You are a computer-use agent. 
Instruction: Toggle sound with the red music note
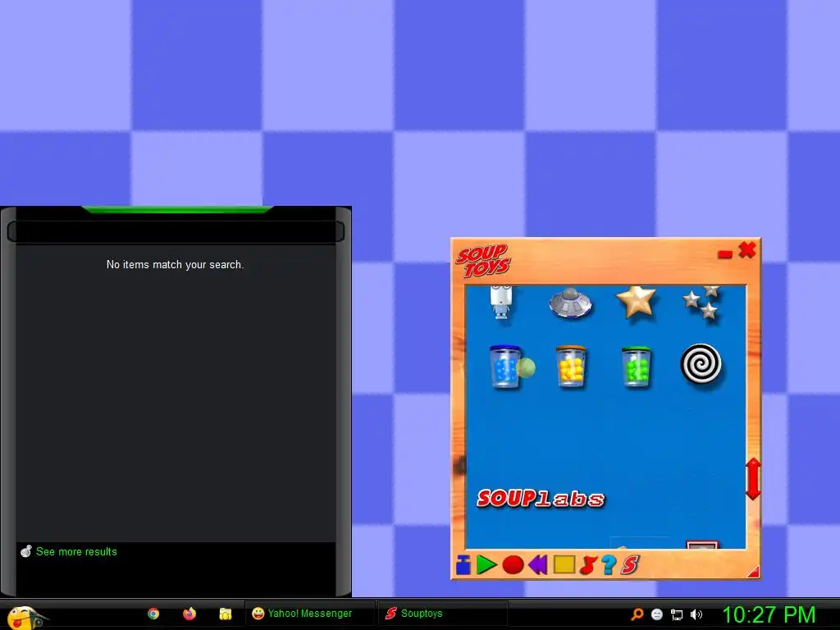[x=588, y=565]
